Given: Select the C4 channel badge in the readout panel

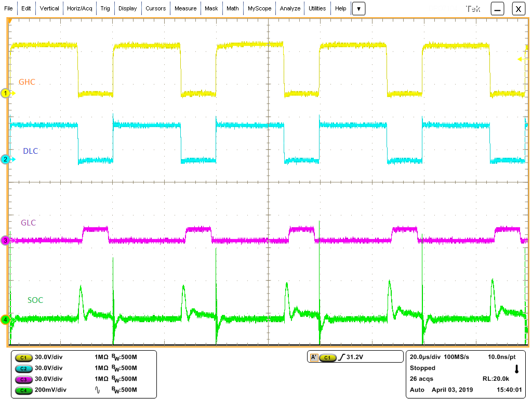Looking at the screenshot, I should [23, 390].
